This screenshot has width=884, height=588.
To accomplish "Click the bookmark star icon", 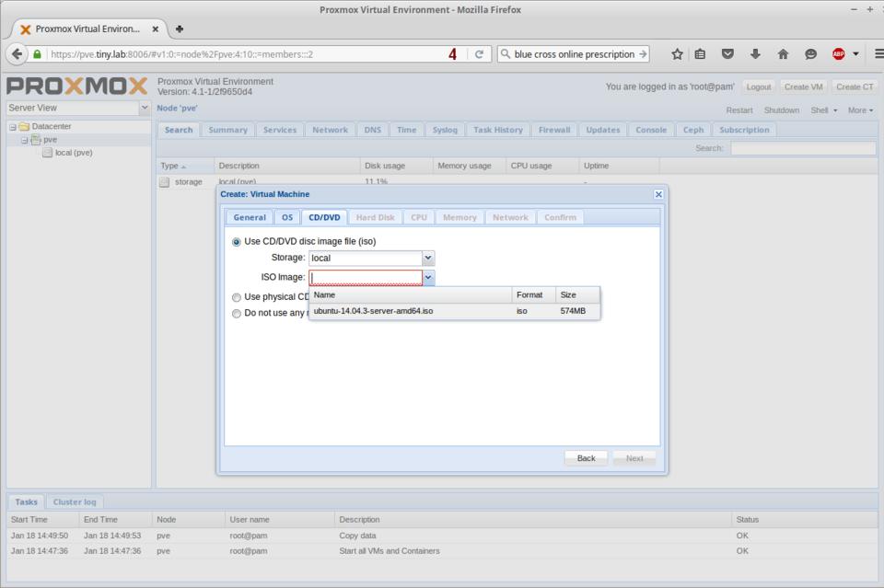I will (677, 54).
